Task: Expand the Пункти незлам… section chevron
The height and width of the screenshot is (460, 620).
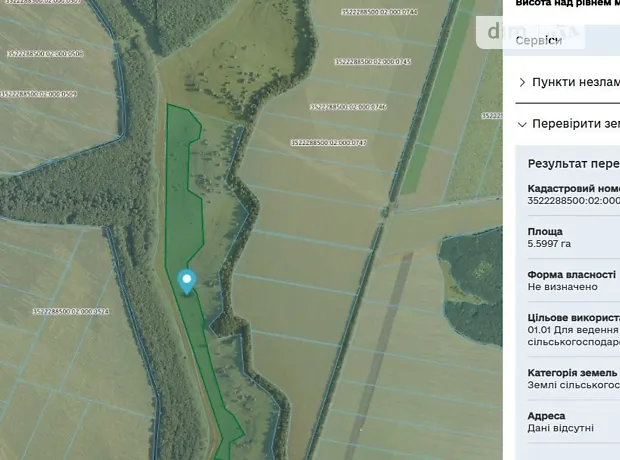Action: tap(522, 83)
